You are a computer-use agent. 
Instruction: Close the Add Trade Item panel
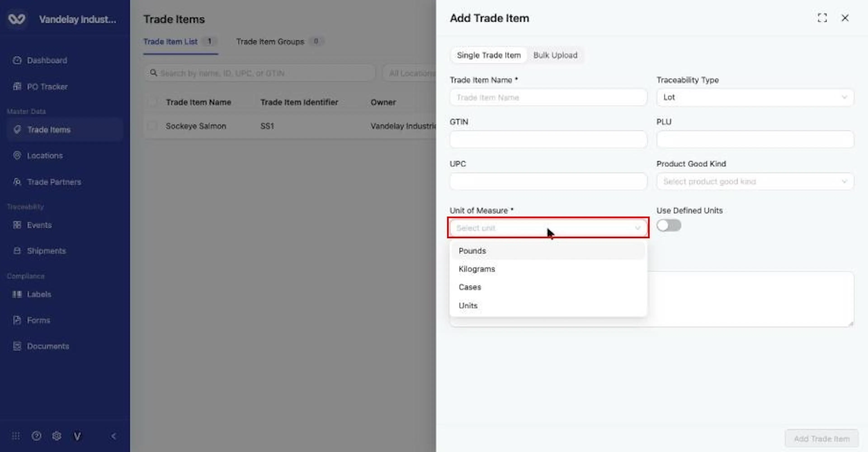tap(845, 18)
